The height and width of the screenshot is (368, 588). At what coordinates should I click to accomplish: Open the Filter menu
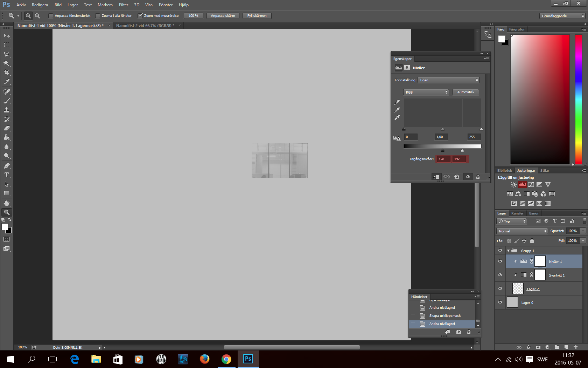pyautogui.click(x=124, y=5)
